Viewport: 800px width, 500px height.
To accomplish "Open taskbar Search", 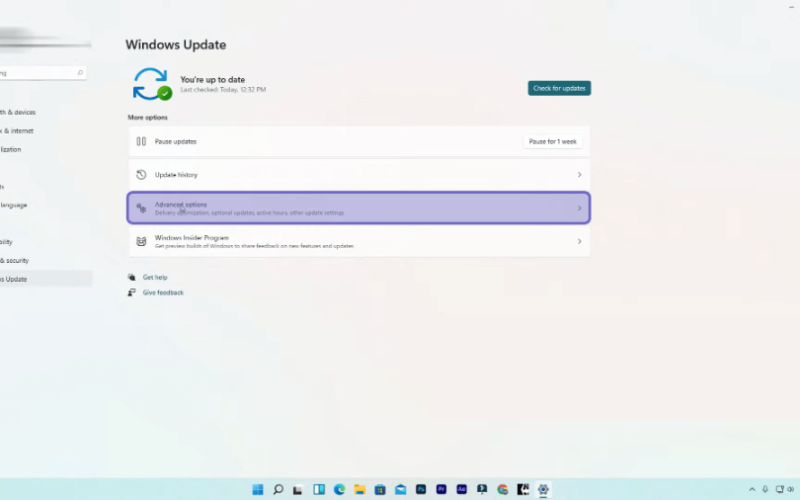I will 278,489.
